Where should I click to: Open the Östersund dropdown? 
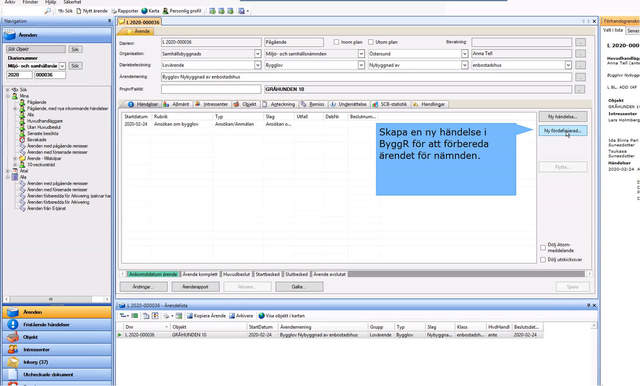[x=464, y=54]
